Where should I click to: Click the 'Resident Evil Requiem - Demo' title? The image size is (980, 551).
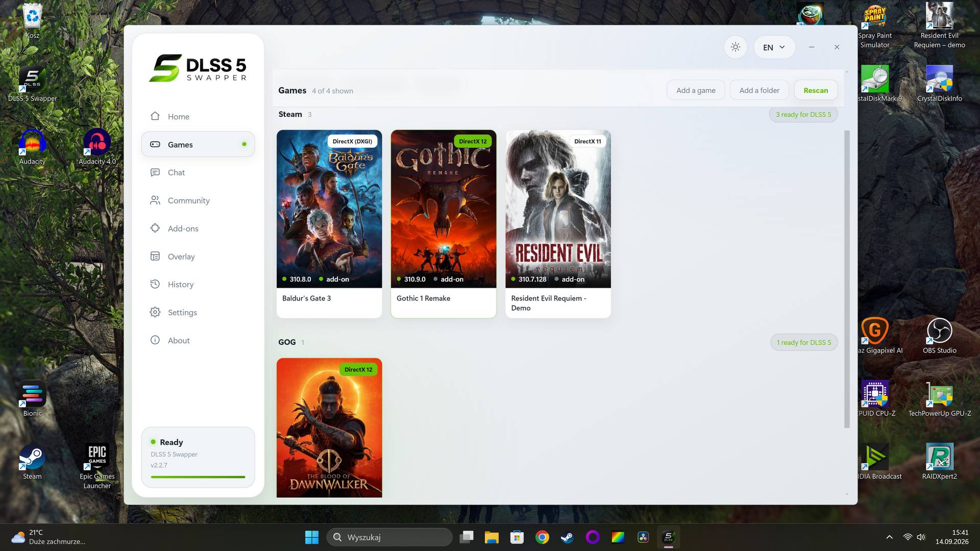click(x=549, y=303)
